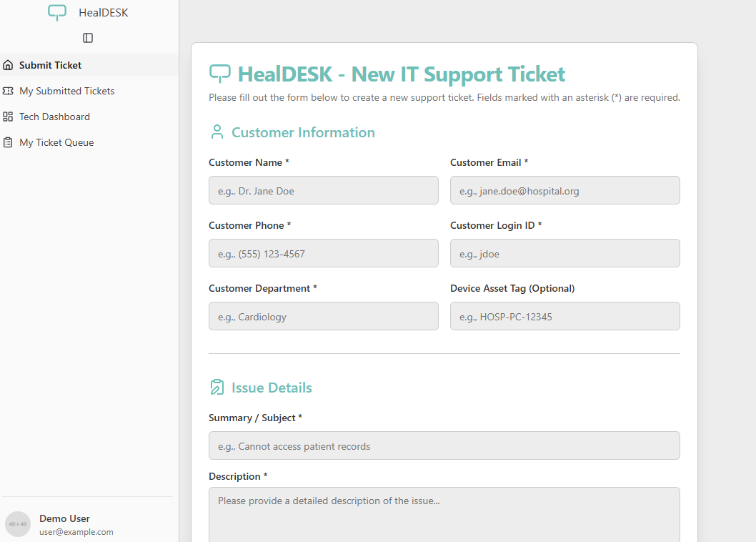The image size is (756, 542).
Task: Click the My Submitted Tickets ticket icon
Action: pyautogui.click(x=8, y=91)
